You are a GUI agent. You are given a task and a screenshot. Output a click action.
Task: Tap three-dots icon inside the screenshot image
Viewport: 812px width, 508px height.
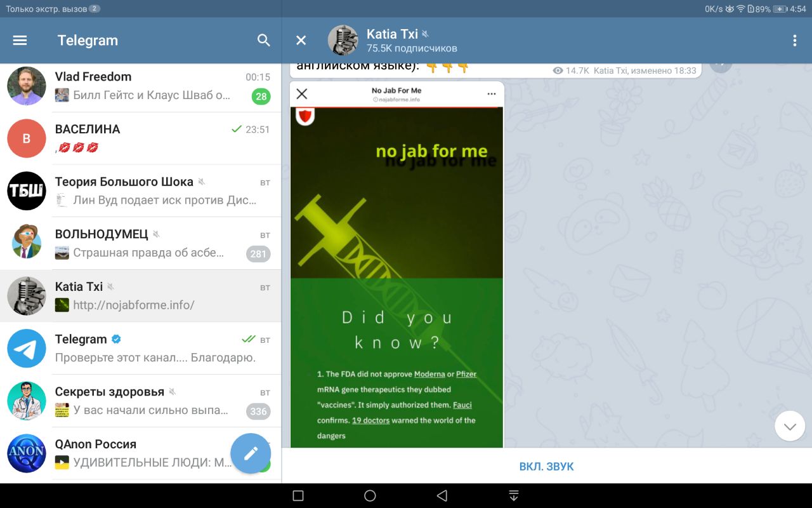492,94
